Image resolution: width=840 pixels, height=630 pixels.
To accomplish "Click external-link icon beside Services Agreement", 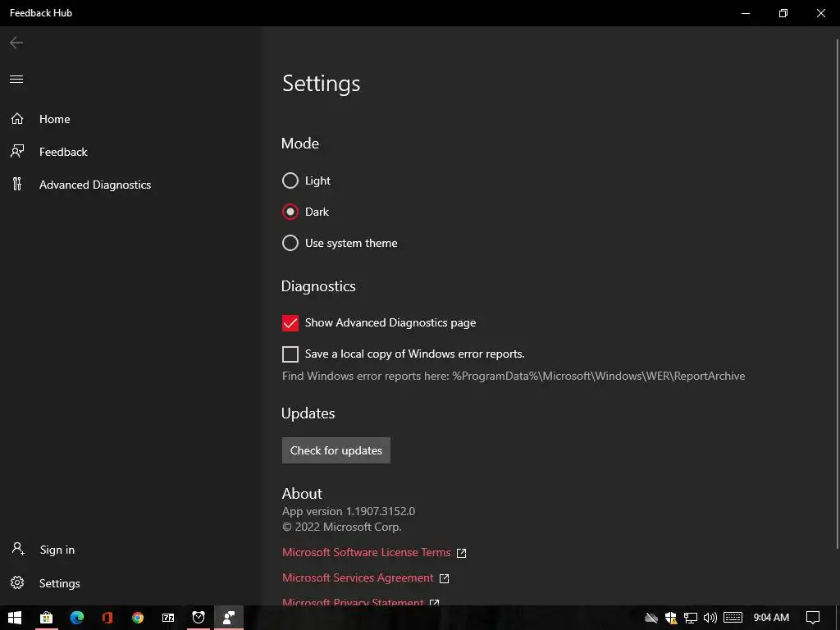I will pos(444,578).
